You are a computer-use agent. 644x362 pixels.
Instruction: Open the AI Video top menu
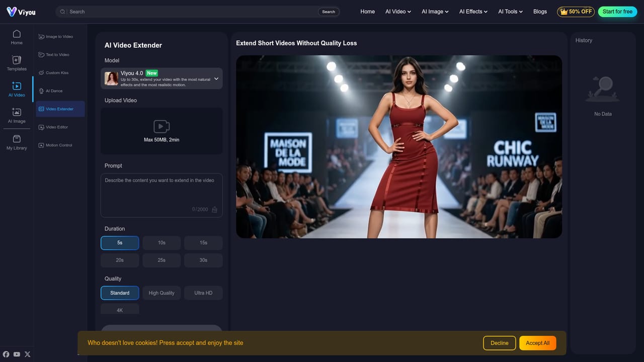(x=398, y=12)
